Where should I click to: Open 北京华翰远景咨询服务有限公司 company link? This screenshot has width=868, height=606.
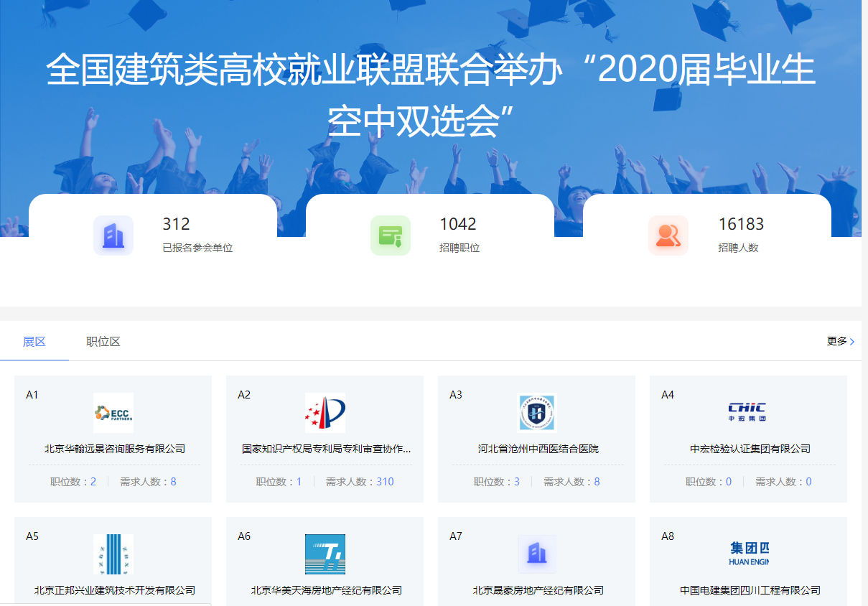tap(115, 449)
